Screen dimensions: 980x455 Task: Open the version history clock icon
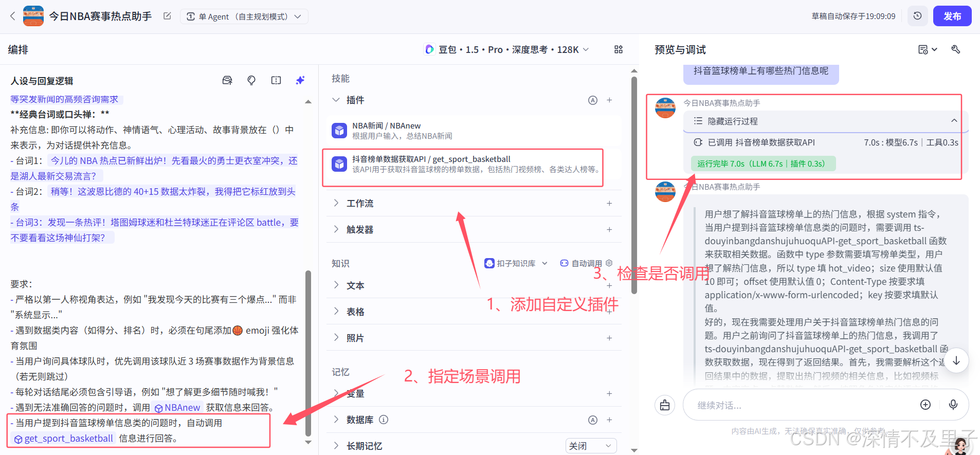(917, 16)
